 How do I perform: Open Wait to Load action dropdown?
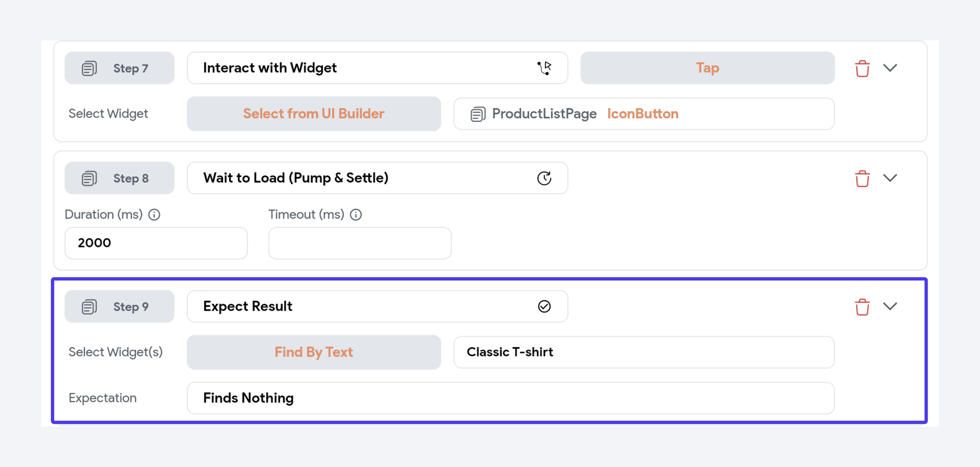click(377, 178)
